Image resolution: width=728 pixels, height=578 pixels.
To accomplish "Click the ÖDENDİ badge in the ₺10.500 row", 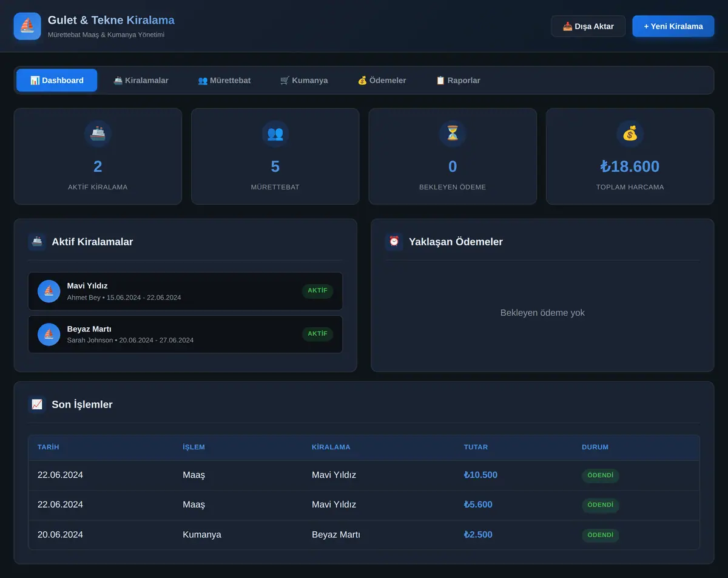I will tap(601, 475).
